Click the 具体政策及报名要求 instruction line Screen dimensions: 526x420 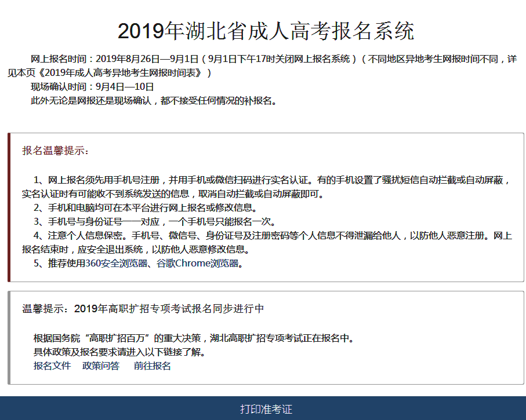(x=119, y=352)
